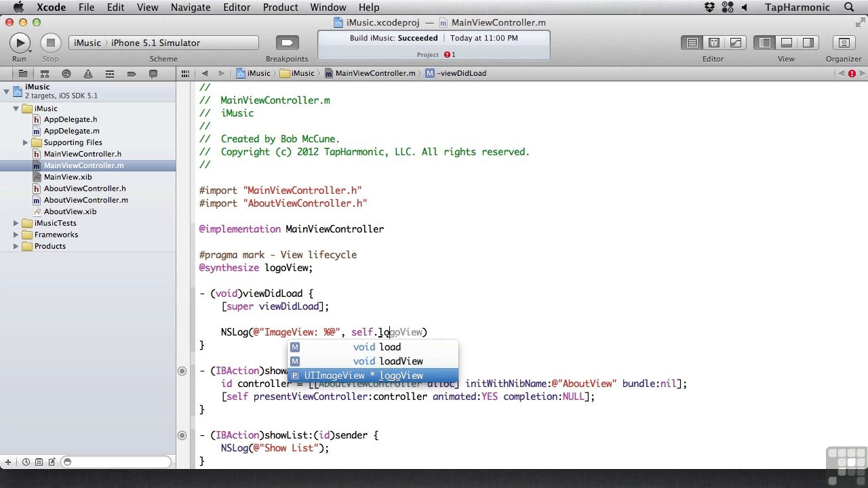Open the Search navigator tab
The width and height of the screenshot is (868, 488).
click(66, 73)
